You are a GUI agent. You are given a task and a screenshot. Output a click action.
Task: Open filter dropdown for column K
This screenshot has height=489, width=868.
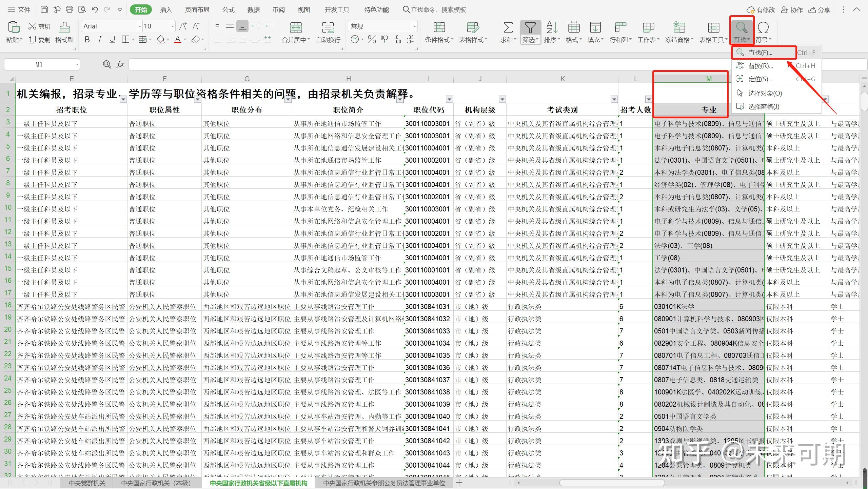pos(614,99)
